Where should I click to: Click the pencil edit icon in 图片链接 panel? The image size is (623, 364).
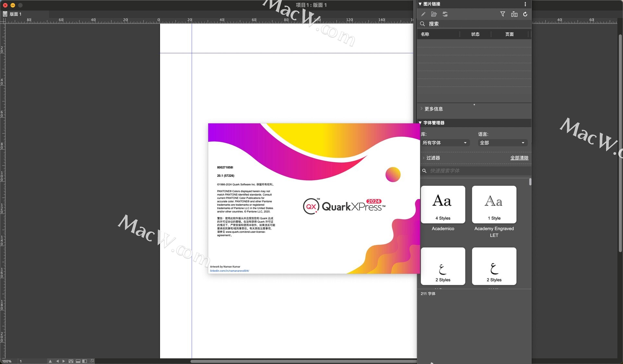point(423,14)
